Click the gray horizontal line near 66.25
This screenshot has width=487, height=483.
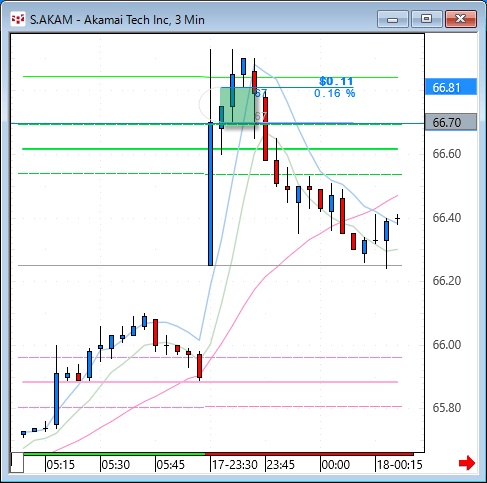click(x=210, y=266)
